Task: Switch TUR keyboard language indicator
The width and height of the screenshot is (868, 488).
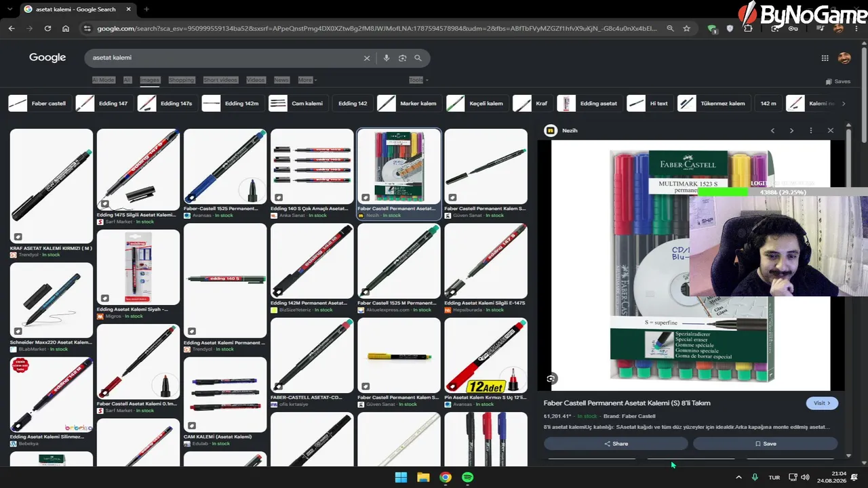Action: coord(774,478)
